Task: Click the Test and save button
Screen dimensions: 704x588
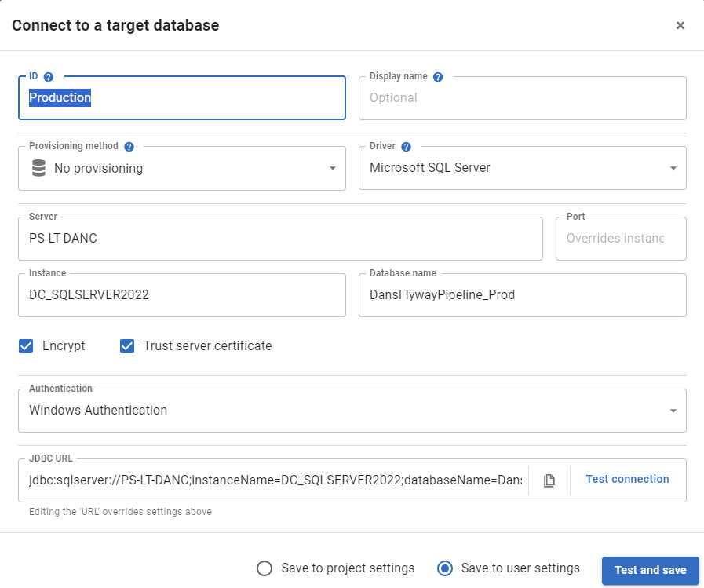Action: [650, 570]
